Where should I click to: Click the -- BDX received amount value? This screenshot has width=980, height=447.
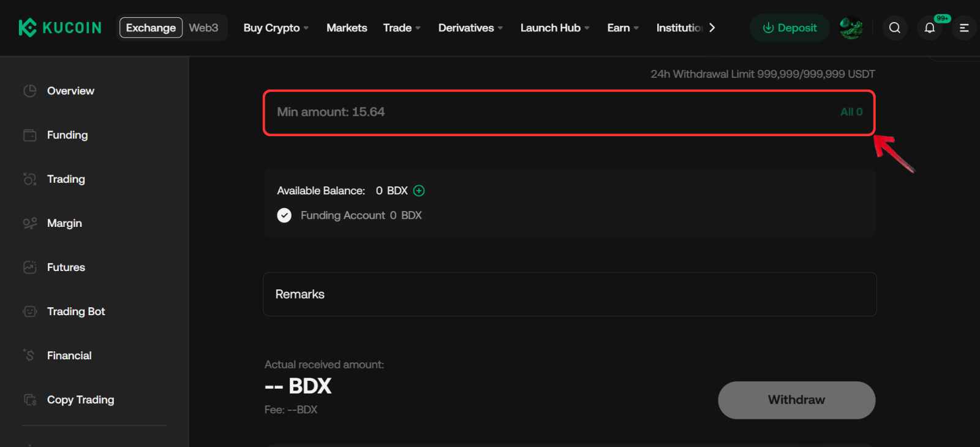pyautogui.click(x=298, y=386)
